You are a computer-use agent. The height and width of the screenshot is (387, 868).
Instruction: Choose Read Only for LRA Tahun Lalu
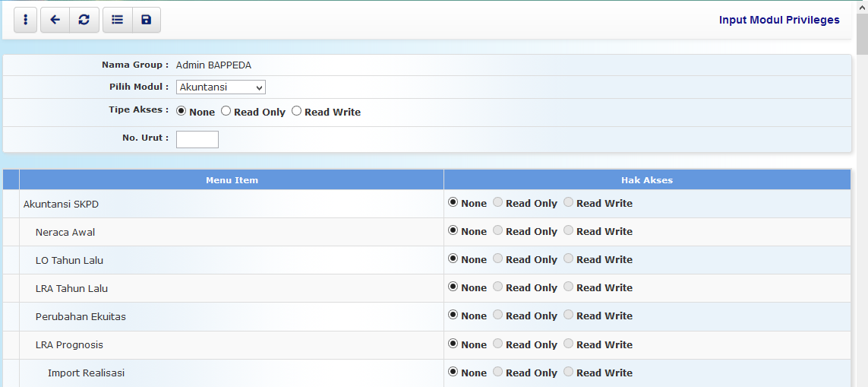point(498,287)
